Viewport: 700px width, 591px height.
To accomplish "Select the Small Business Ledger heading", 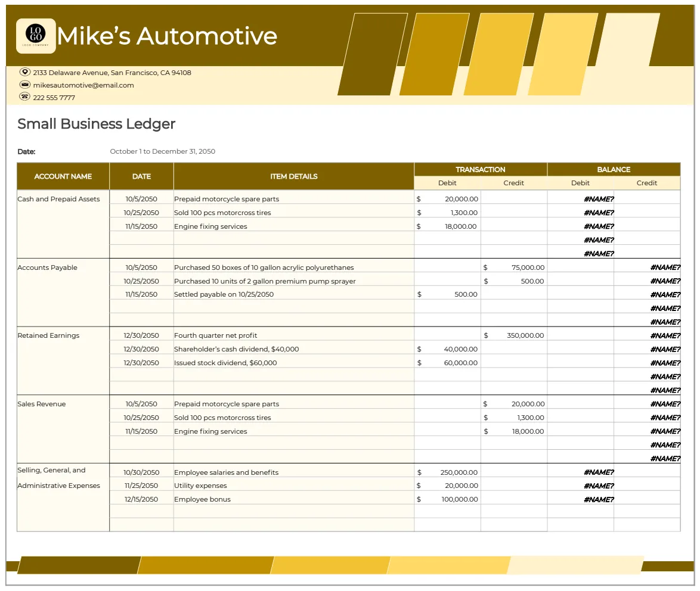I will pyautogui.click(x=97, y=123).
